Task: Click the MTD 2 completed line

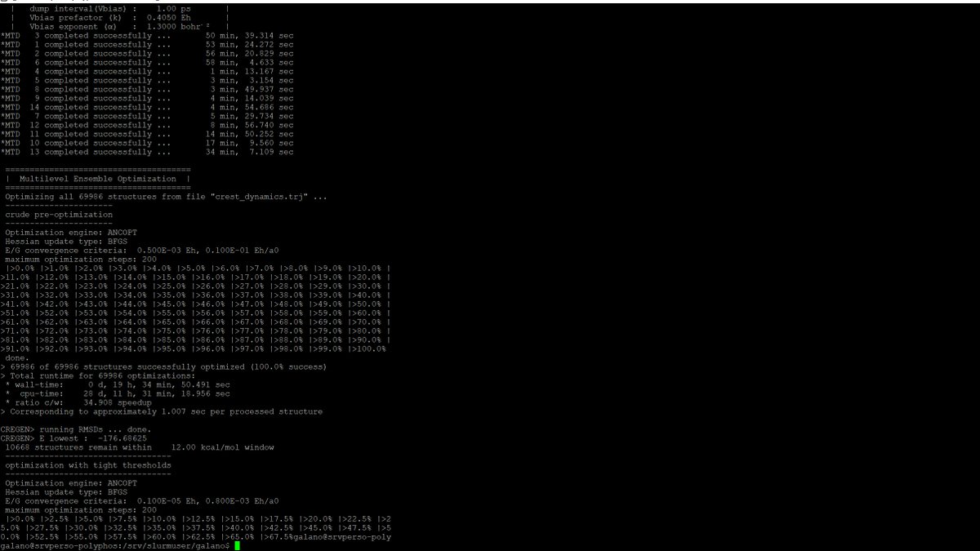Action: point(147,53)
